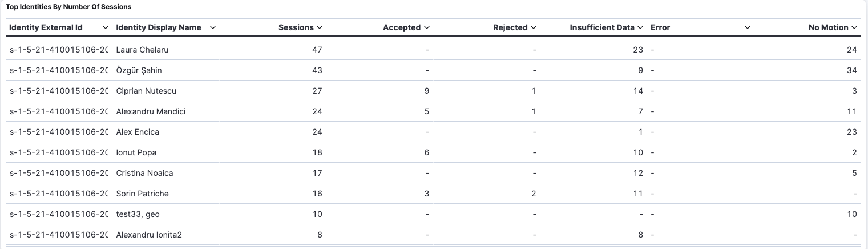
Task: Click the Sessions column sort chevron
Action: pos(320,27)
